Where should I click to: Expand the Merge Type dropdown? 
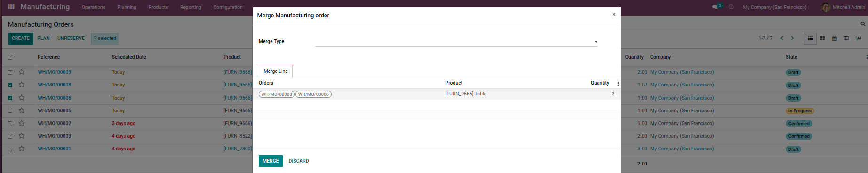[x=456, y=42]
